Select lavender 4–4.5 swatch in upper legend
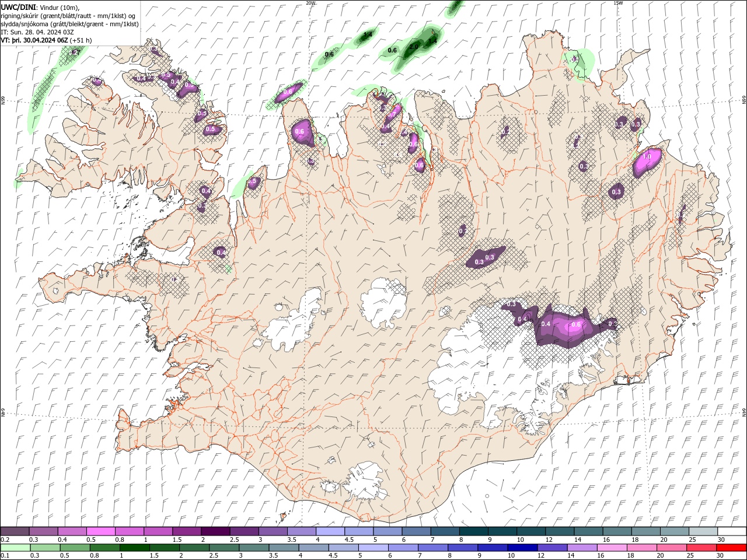The width and height of the screenshot is (747, 560). pos(330,531)
